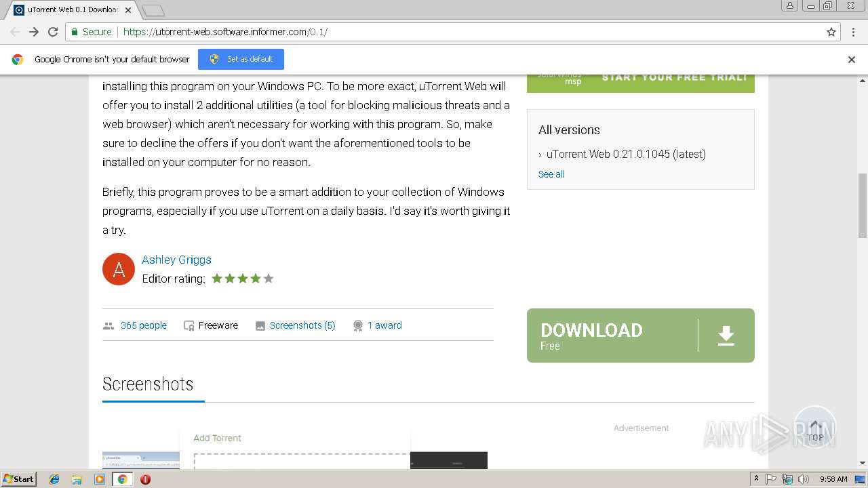Screen dimensions: 868x488
Task: Open the See all versions link
Action: (551, 174)
